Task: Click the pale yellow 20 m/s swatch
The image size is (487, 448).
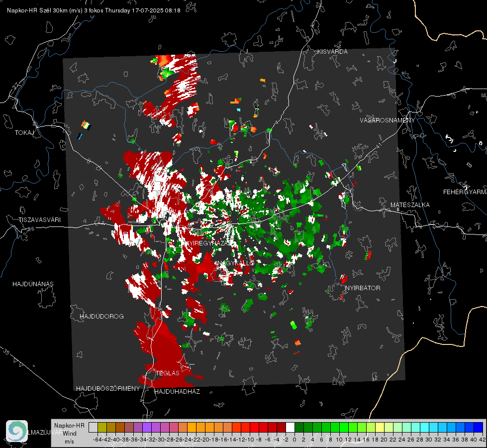Action: click(380, 428)
